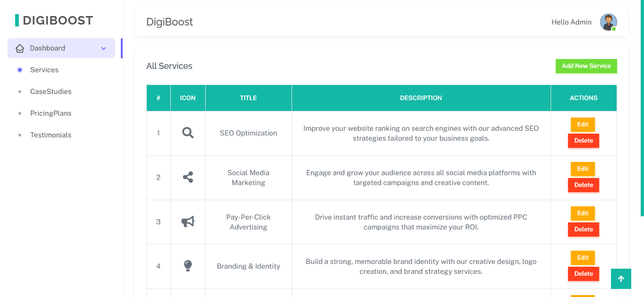Open PricingPlans from the sidebar
Screen dimensions: 644x297
pos(50,113)
